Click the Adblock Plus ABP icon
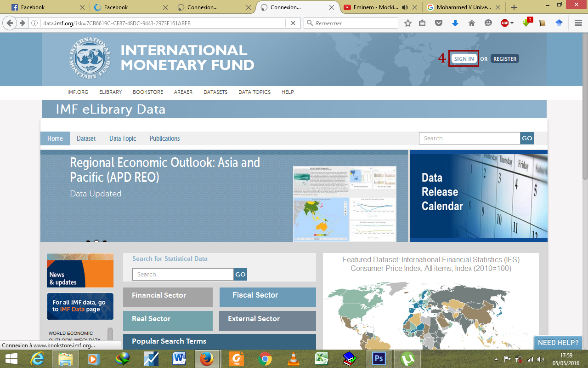This screenshot has width=588, height=368. 504,23
